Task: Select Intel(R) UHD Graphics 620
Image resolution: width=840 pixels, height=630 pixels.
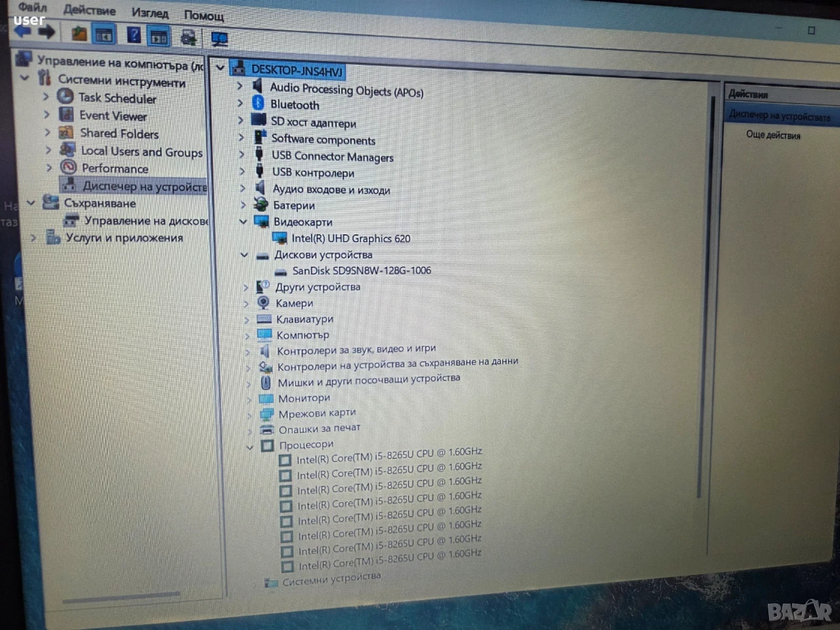Action: 351,238
